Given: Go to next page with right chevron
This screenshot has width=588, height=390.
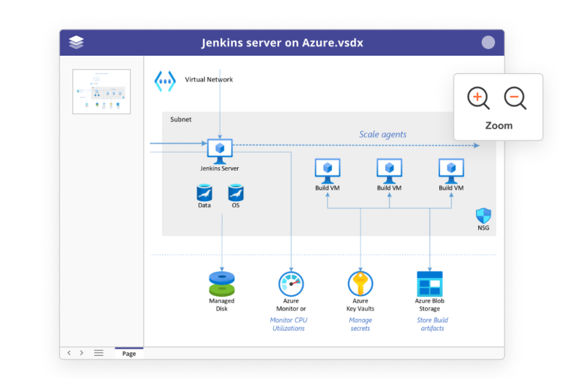Looking at the screenshot, I should pyautogui.click(x=82, y=353).
